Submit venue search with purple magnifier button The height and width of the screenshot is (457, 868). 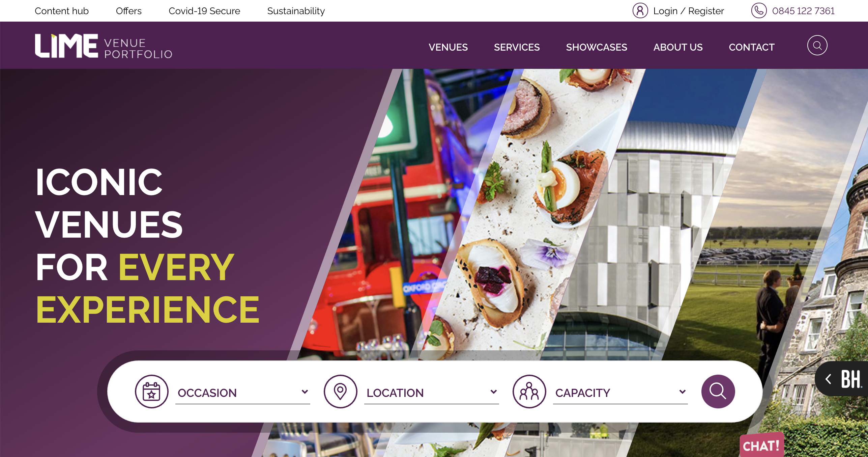(718, 392)
